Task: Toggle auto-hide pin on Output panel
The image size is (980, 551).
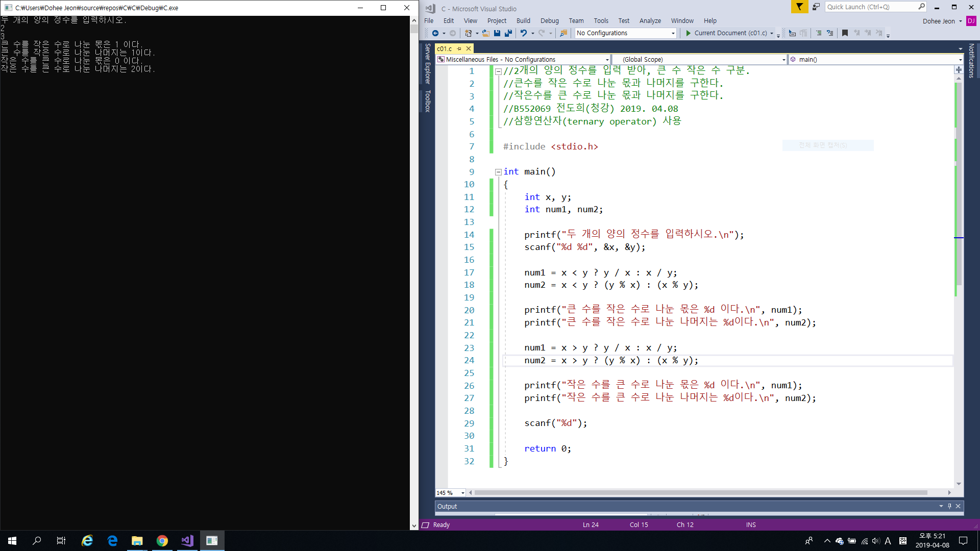Action: (x=949, y=506)
